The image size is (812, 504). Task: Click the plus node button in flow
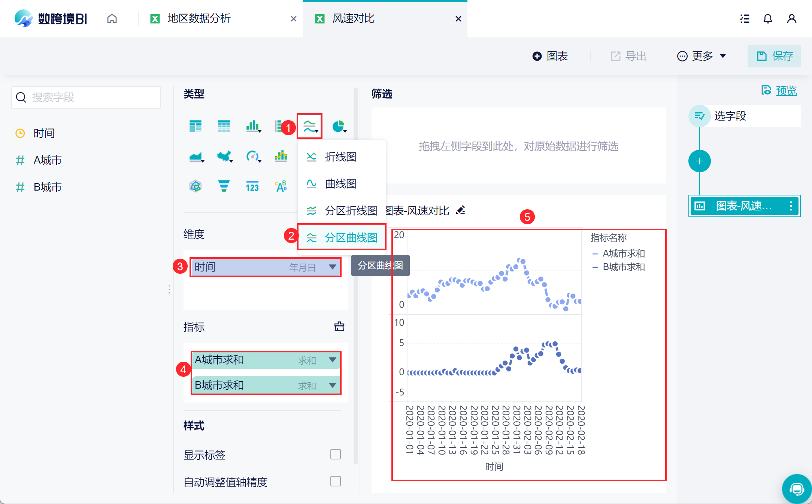pyautogui.click(x=699, y=161)
